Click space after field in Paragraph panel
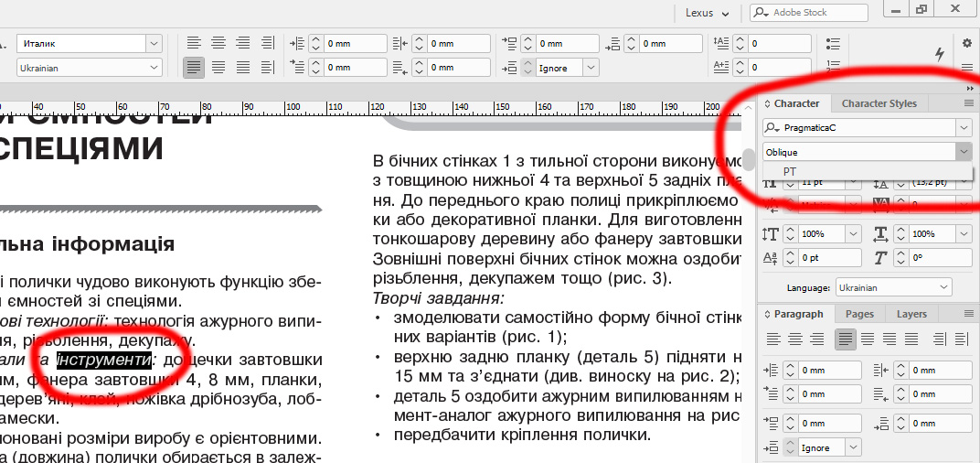The image size is (980, 463). pyautogui.click(x=940, y=425)
